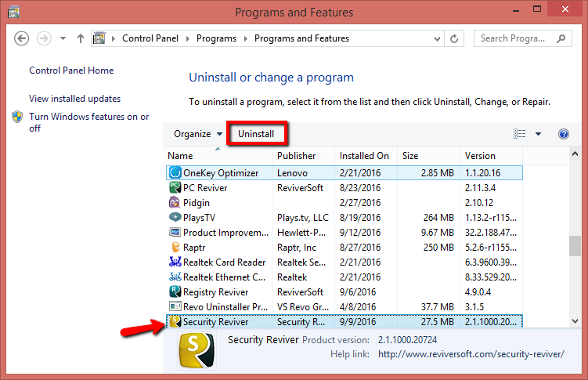Screen dimensions: 588x380
Task: Click the 8/27/2016 install date of Raptr
Action: click(360, 248)
